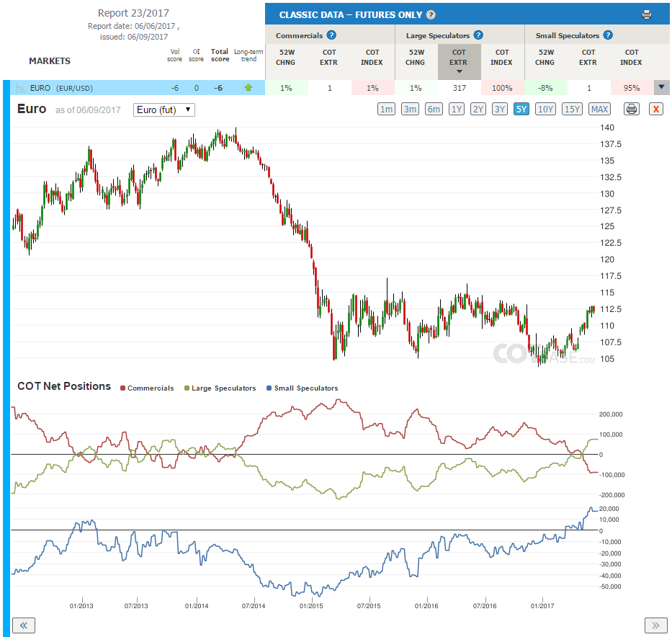Screen dimensions: 672x637
Task: Click Large Speculators COT INDEX value 100%
Action: click(502, 88)
